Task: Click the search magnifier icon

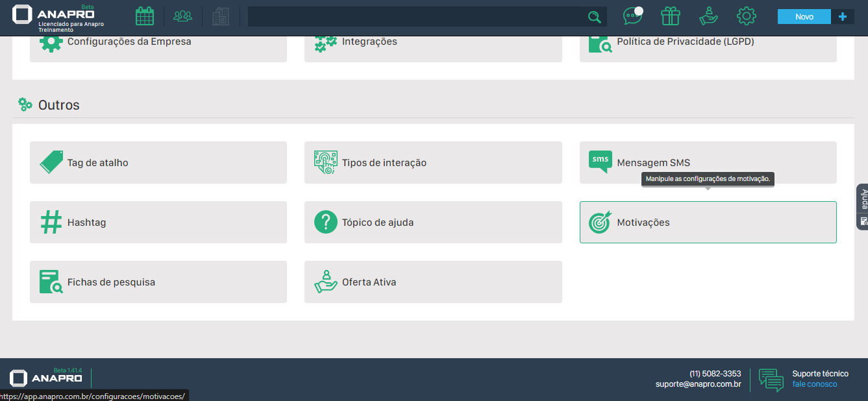Action: point(594,17)
